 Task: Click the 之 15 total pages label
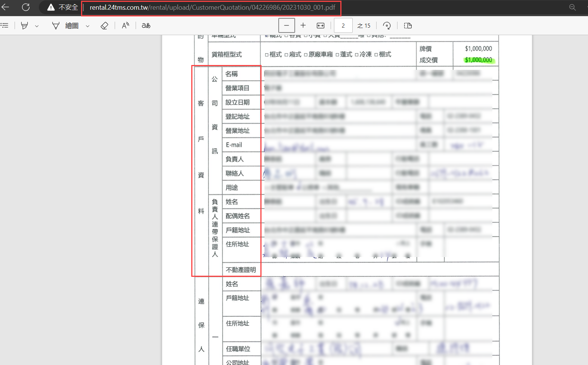click(x=364, y=25)
